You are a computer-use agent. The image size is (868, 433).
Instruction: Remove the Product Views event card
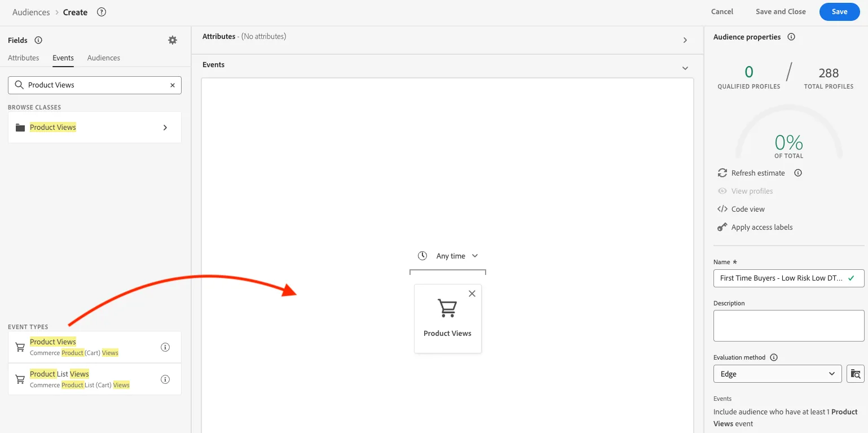coord(472,294)
